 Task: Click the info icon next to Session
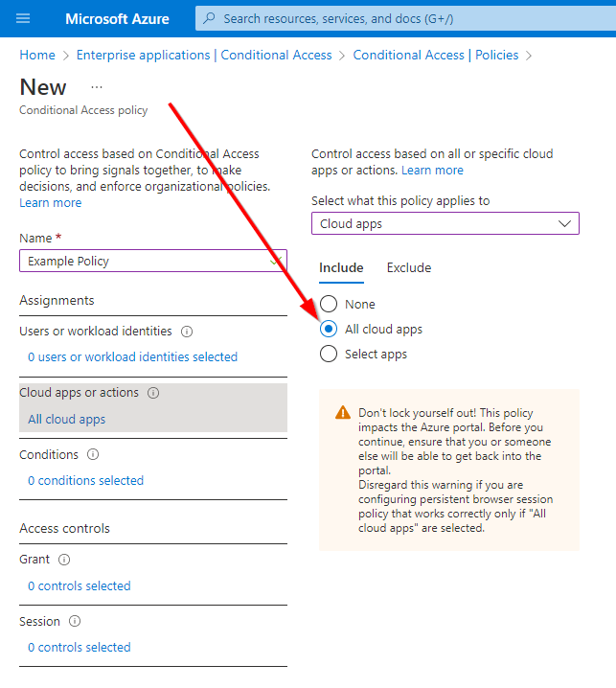click(x=75, y=622)
